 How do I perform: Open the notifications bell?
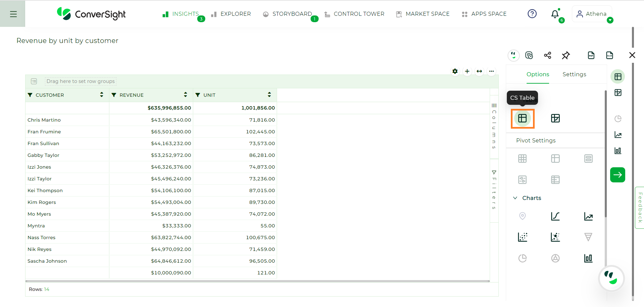[x=555, y=14]
